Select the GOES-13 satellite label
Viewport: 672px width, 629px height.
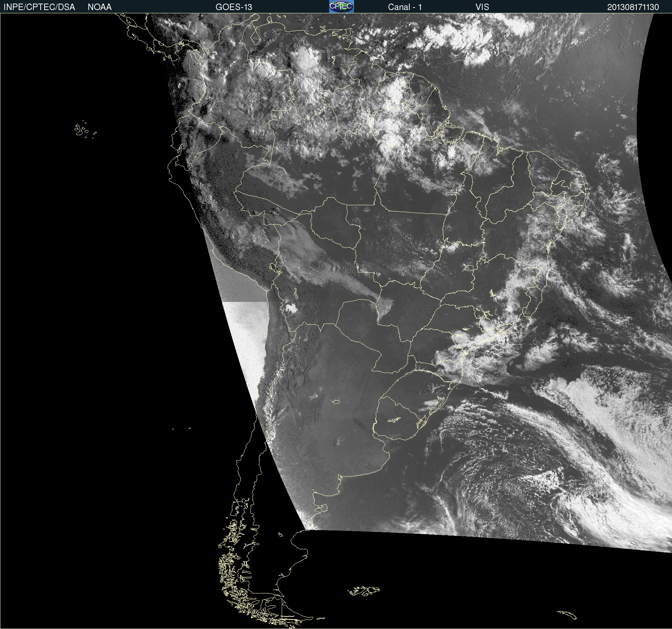coord(234,7)
